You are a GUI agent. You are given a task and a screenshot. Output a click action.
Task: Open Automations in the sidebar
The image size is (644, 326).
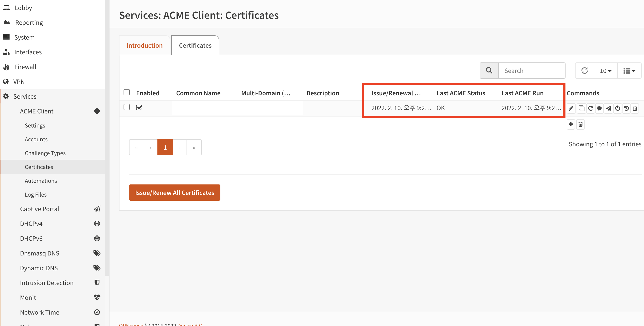41,181
